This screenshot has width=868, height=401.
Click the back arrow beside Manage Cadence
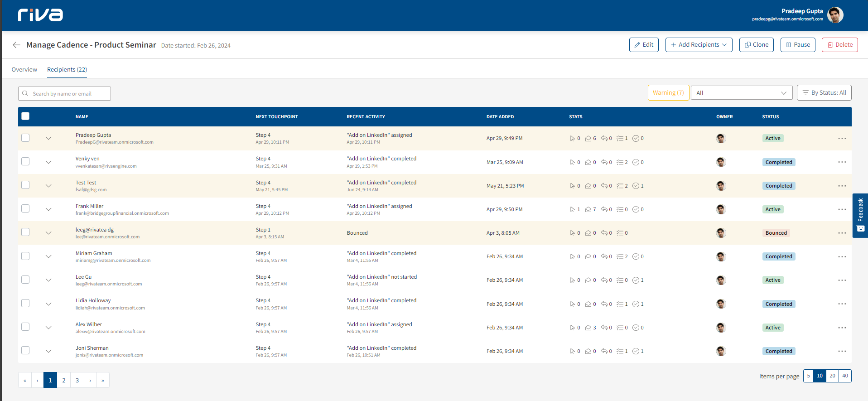pos(16,45)
